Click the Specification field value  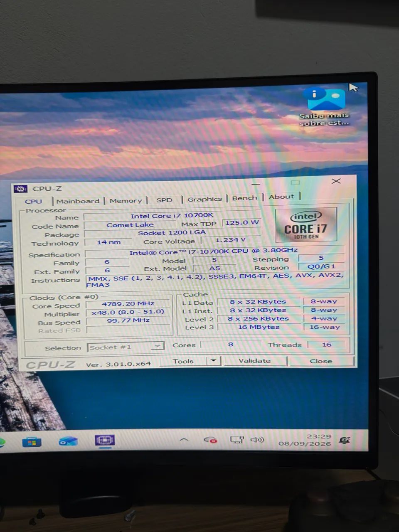pyautogui.click(x=214, y=251)
